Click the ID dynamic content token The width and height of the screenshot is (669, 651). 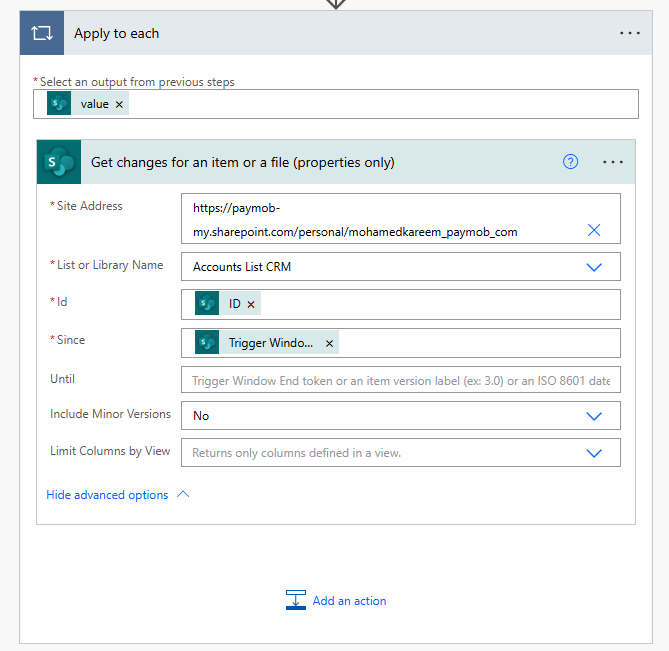tap(228, 304)
